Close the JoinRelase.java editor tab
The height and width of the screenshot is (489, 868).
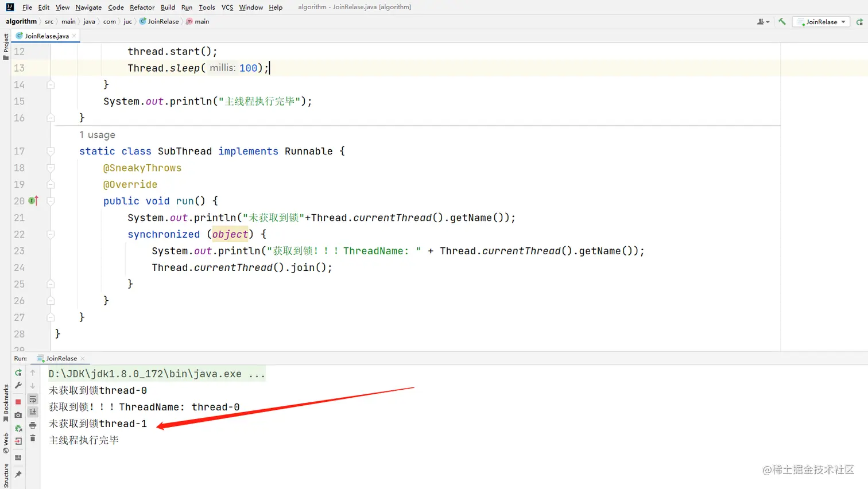tap(74, 36)
